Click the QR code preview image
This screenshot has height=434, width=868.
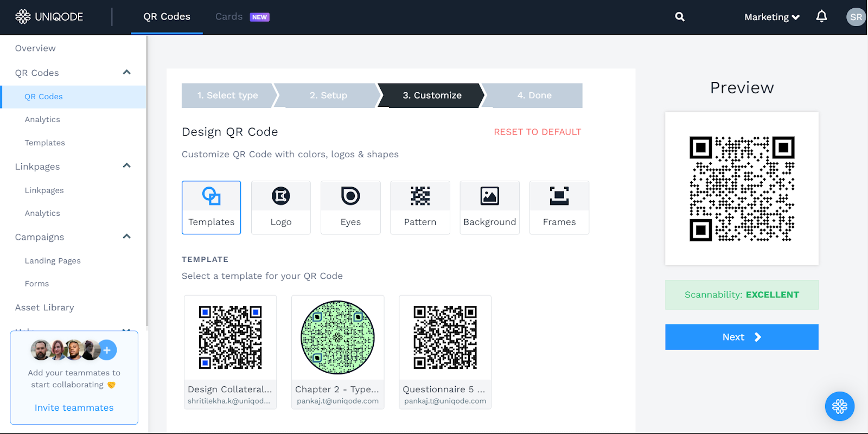[742, 189]
